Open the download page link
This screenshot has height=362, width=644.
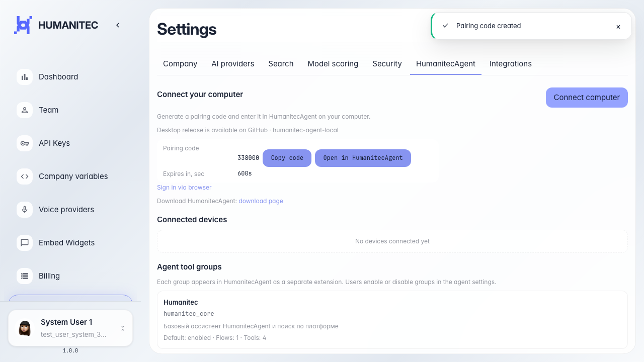261,201
